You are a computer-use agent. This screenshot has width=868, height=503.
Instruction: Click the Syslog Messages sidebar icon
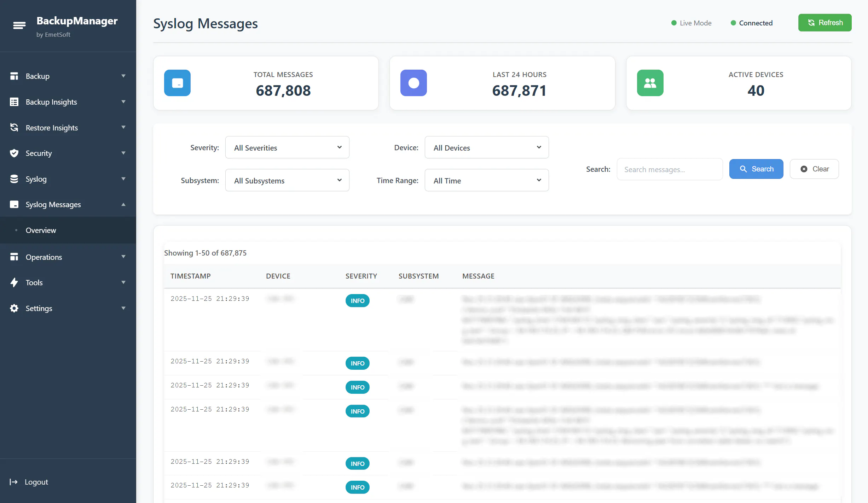(14, 204)
